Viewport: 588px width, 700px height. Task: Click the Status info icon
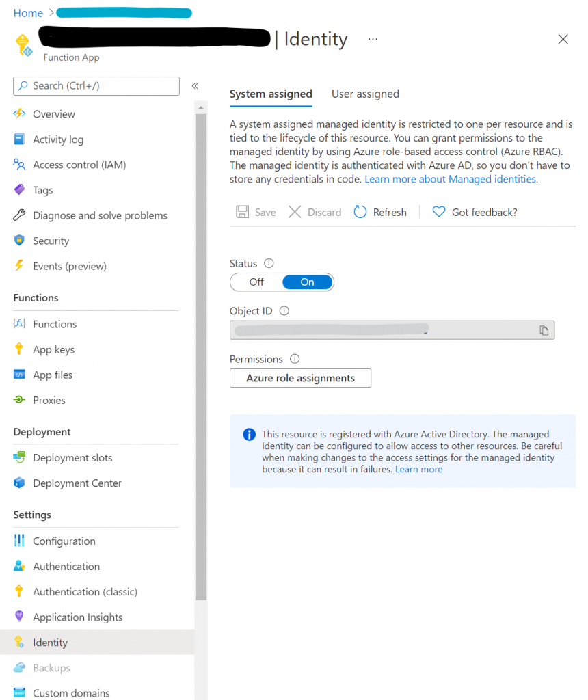[x=269, y=263]
